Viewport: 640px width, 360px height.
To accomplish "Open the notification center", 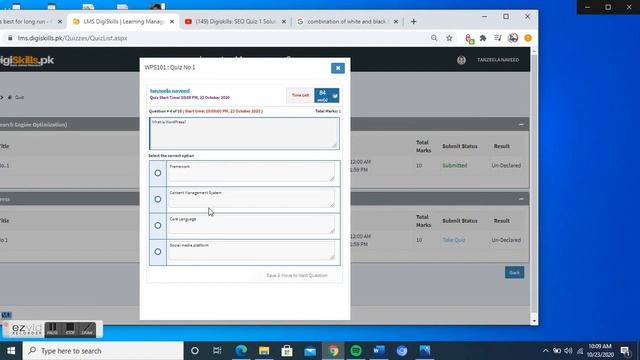I will [626, 351].
